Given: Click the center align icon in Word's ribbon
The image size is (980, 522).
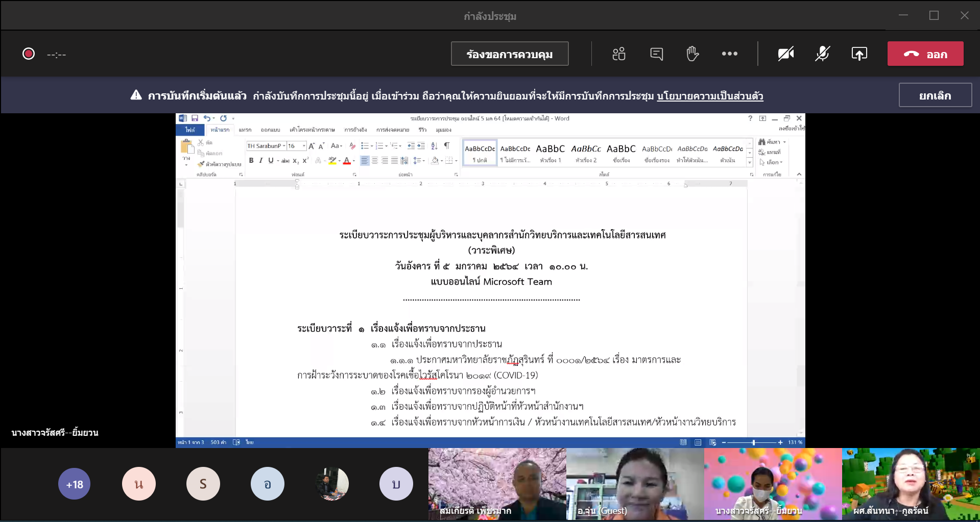Looking at the screenshot, I should click(375, 161).
